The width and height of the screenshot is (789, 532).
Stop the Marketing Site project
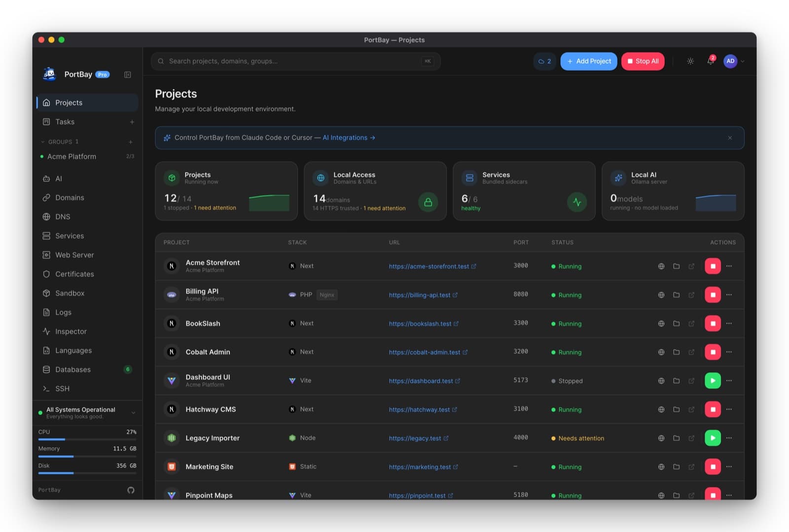pyautogui.click(x=713, y=466)
